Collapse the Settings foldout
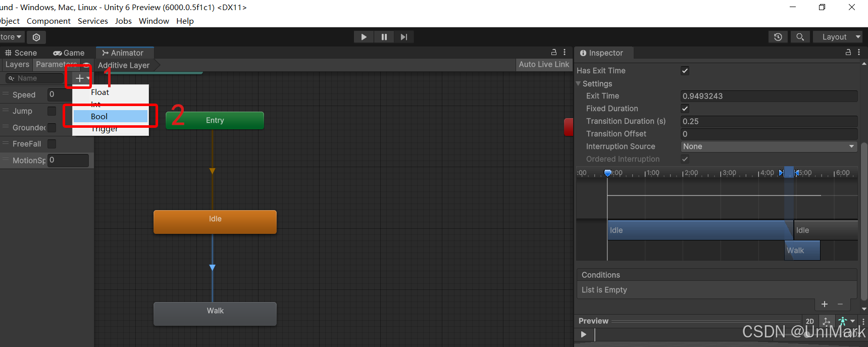Viewport: 868px width, 347px height. (579, 83)
